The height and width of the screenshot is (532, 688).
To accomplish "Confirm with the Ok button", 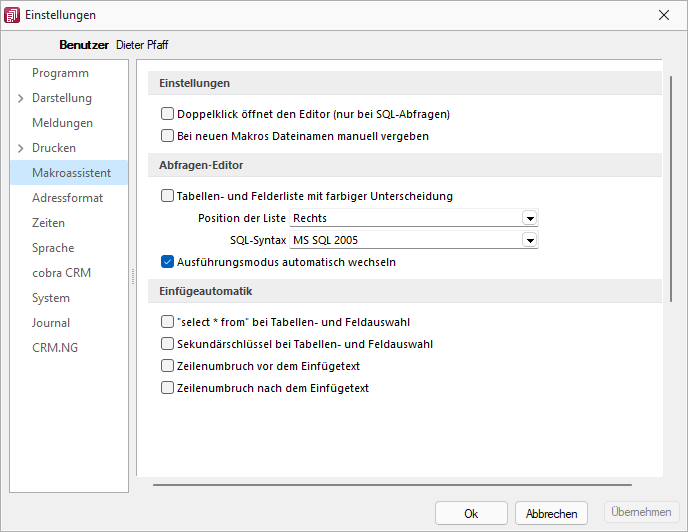I will (x=471, y=513).
